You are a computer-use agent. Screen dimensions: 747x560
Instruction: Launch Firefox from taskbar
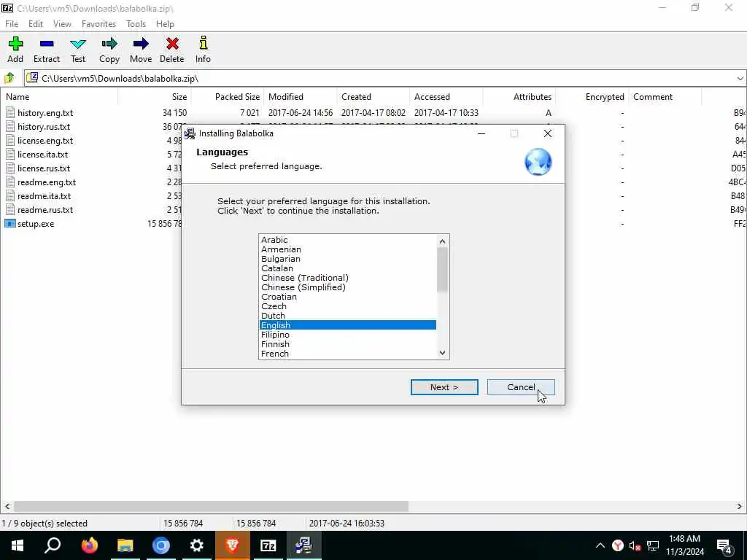coord(89,545)
